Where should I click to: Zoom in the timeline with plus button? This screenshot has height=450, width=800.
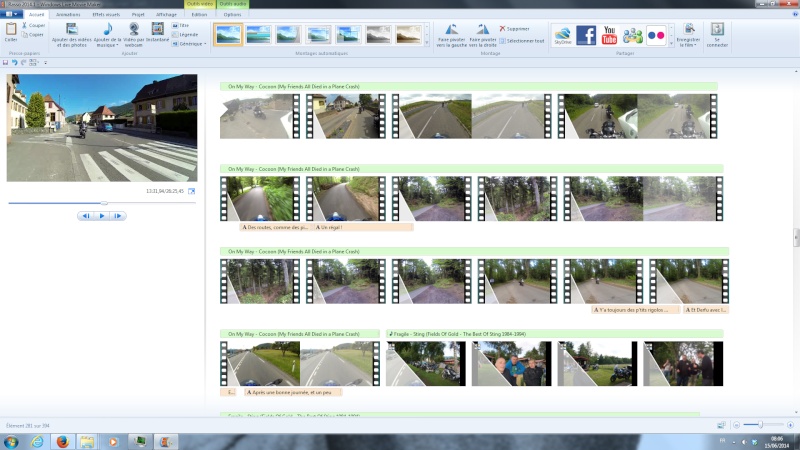(x=790, y=424)
